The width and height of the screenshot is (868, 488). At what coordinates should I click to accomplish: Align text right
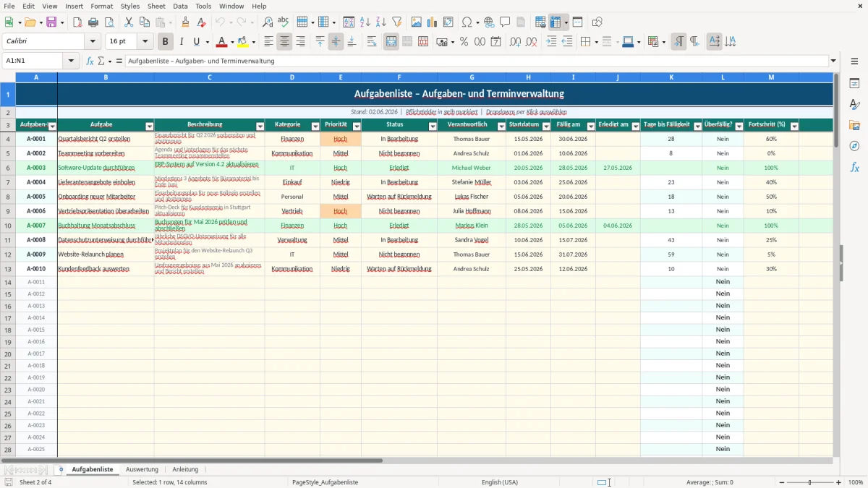pos(301,42)
